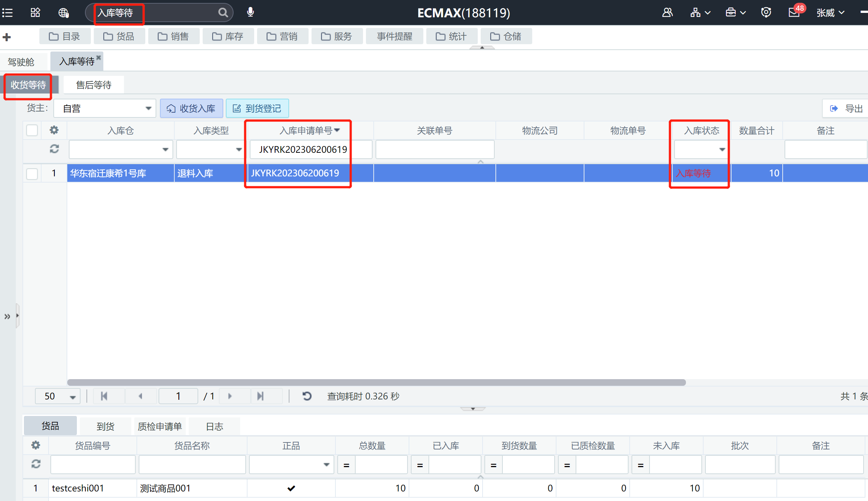Collapse the top menu bar arrow

pos(482,47)
